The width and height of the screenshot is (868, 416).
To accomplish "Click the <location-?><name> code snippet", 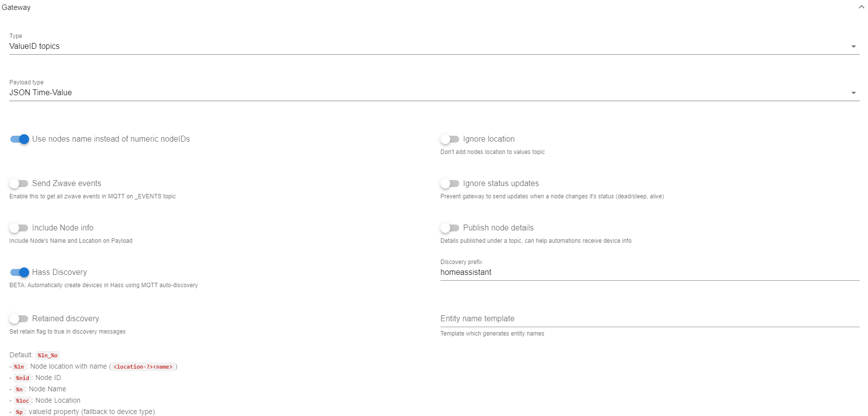I will point(143,367).
